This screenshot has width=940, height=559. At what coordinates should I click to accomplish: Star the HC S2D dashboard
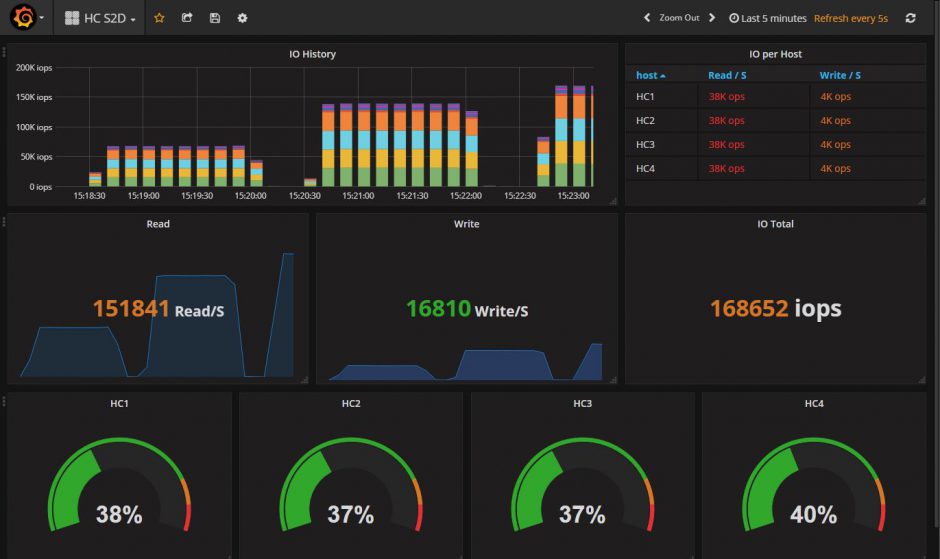click(x=159, y=18)
